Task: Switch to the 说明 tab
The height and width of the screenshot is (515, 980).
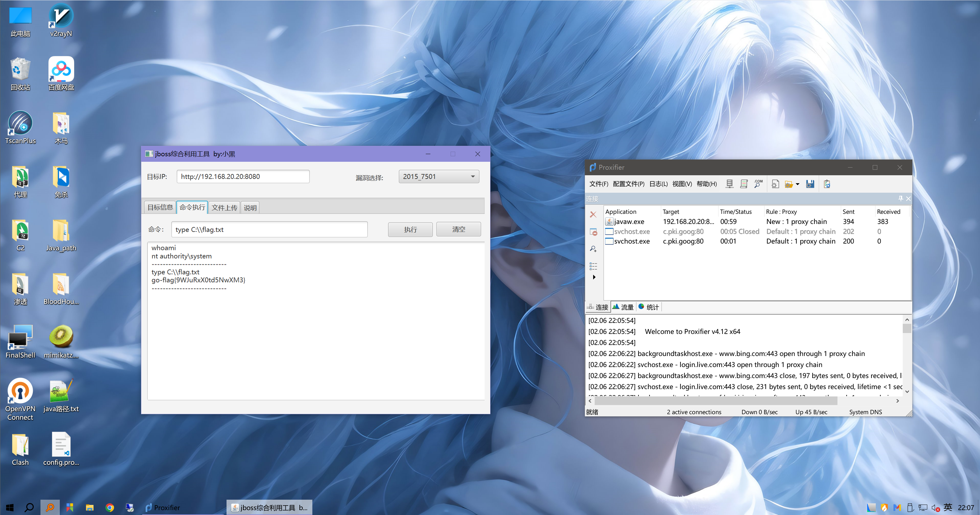Action: [x=250, y=208]
